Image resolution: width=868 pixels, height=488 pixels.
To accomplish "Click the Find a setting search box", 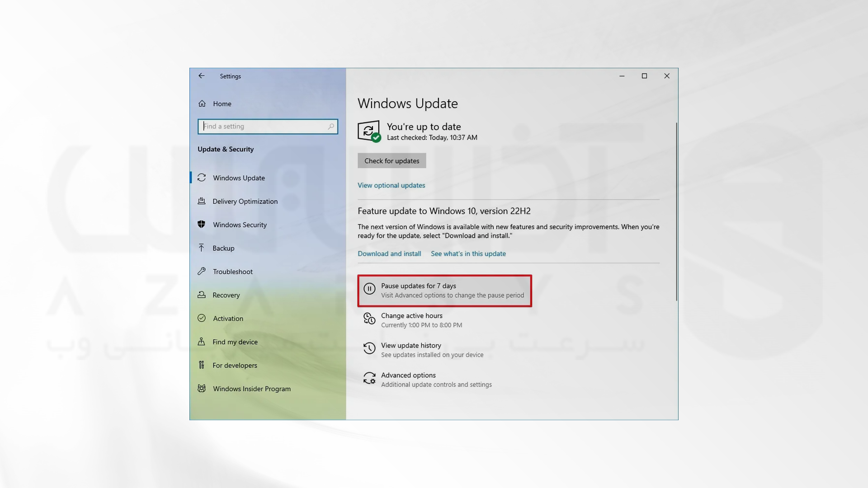I will coord(268,127).
